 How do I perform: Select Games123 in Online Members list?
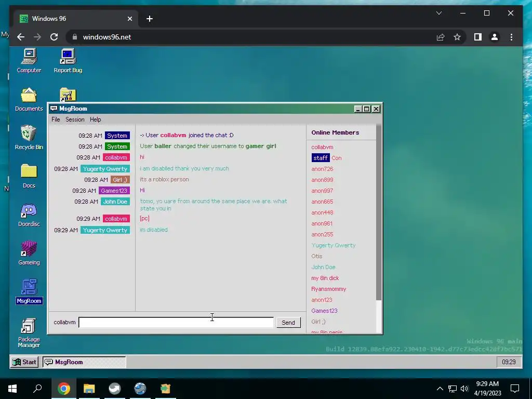[324, 311]
